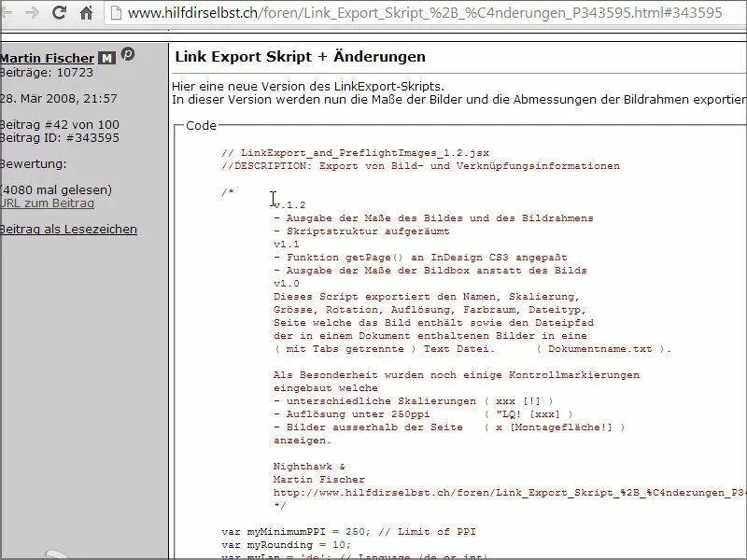Click 'Grösse, Rotation, Auflösung' line

click(430, 310)
